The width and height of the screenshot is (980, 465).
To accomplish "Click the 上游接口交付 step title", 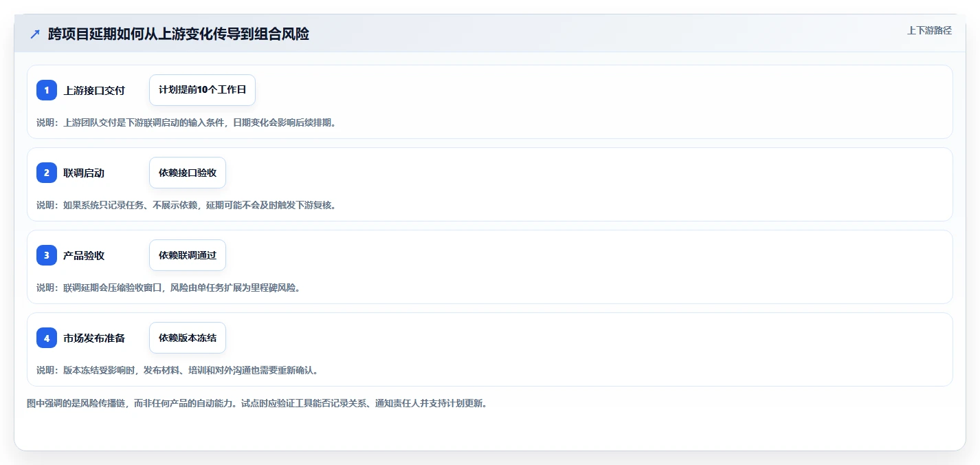I will 94,90.
